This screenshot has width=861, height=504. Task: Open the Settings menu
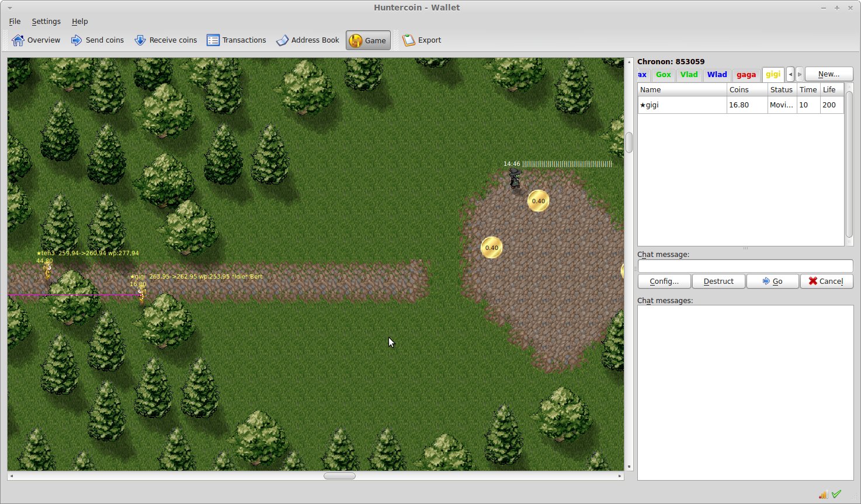pyautogui.click(x=46, y=21)
